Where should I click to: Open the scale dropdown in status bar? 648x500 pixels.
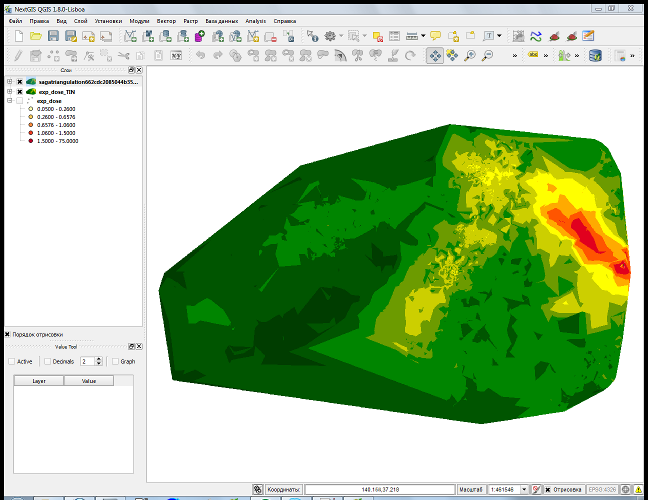tap(525, 490)
